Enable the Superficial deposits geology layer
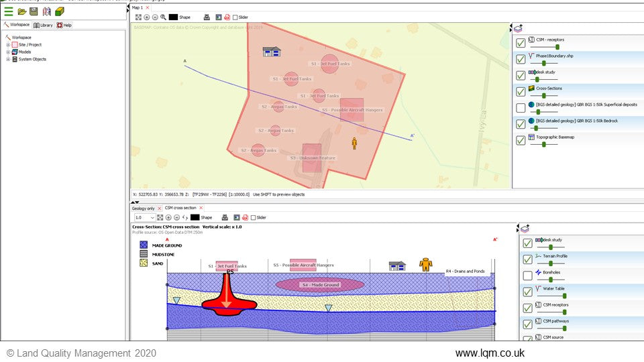The height and width of the screenshot is (362, 644). pyautogui.click(x=521, y=107)
